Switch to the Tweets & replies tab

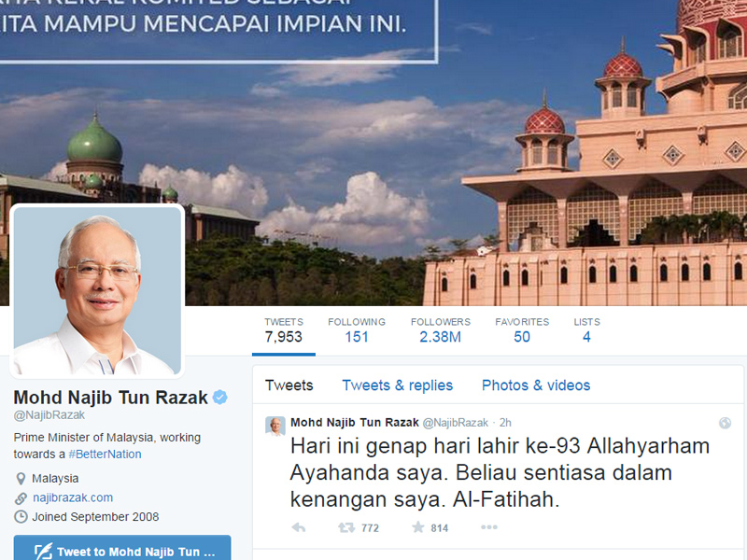(x=398, y=385)
